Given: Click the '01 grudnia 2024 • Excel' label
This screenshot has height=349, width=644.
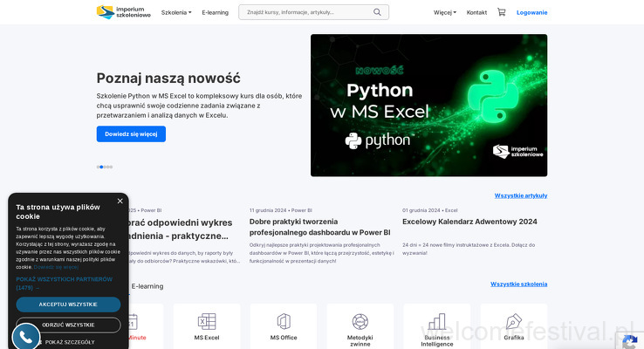Looking at the screenshot, I should click(429, 210).
